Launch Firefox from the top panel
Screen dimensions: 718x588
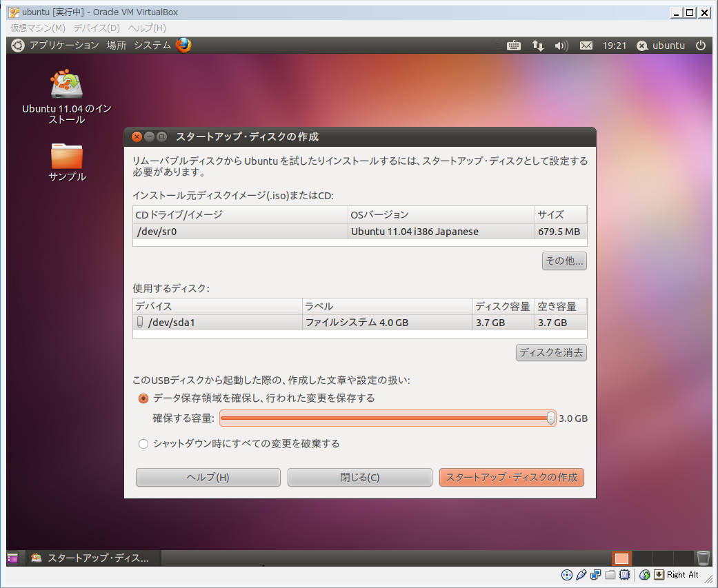click(183, 45)
